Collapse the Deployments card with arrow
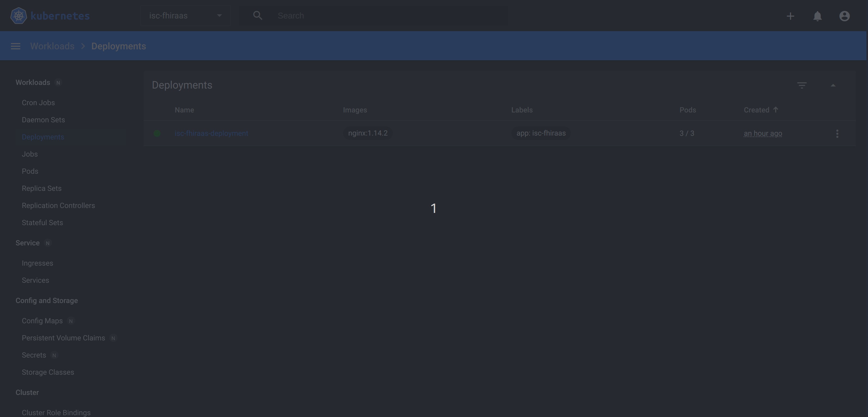Image resolution: width=868 pixels, height=417 pixels. tap(833, 85)
